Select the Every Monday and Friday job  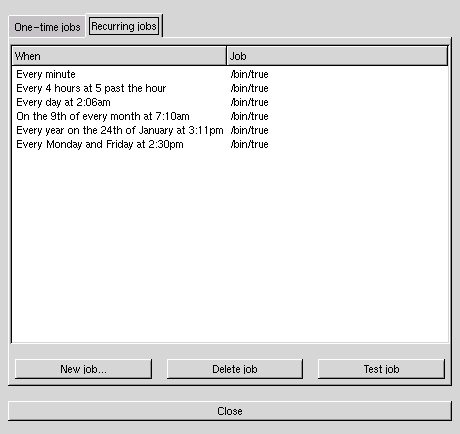point(230,144)
